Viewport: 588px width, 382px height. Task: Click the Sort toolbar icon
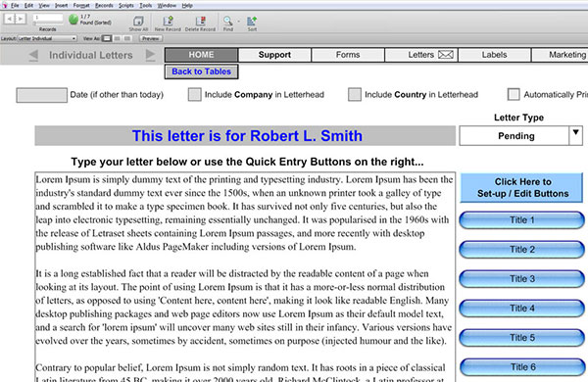[x=252, y=21]
